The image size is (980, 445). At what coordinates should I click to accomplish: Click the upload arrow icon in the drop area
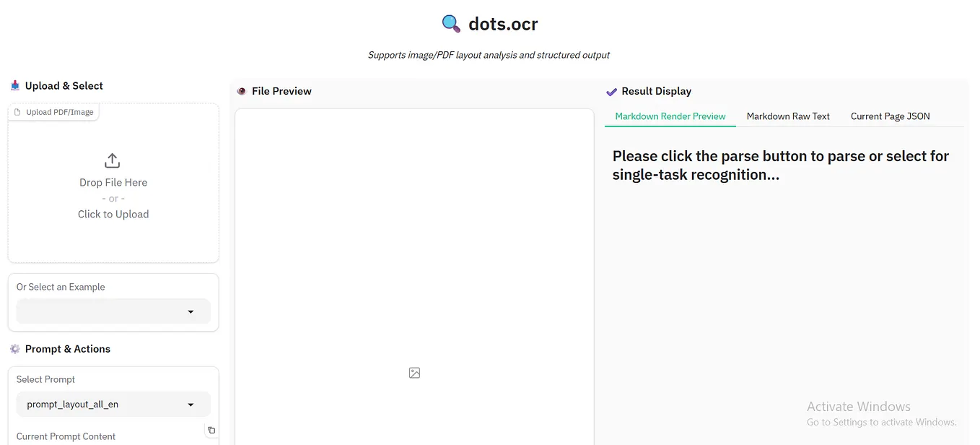[x=112, y=160]
